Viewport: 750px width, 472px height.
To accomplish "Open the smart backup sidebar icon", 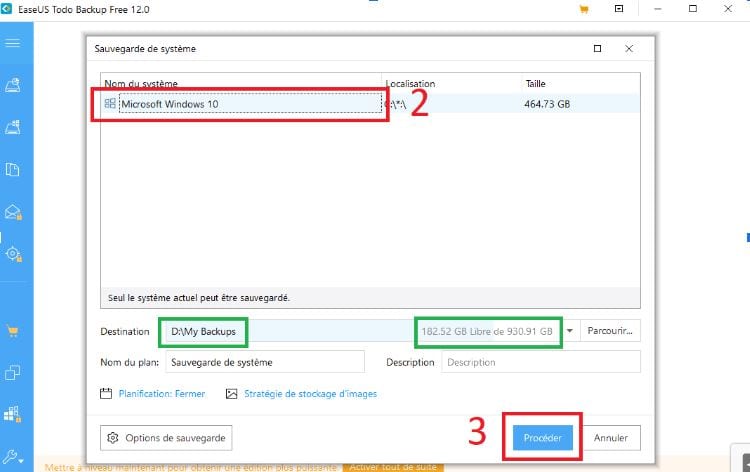I will point(13,253).
